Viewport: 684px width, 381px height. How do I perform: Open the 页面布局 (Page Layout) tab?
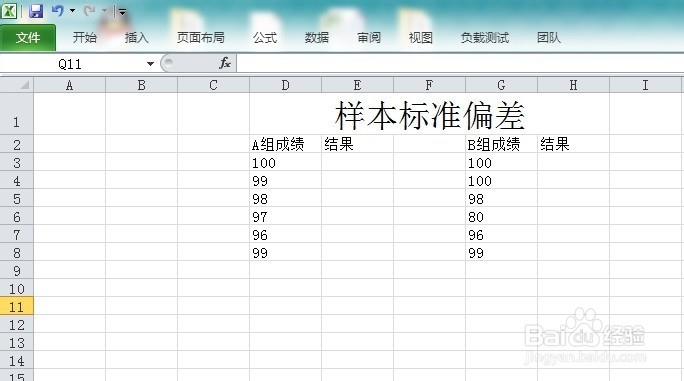(x=200, y=38)
